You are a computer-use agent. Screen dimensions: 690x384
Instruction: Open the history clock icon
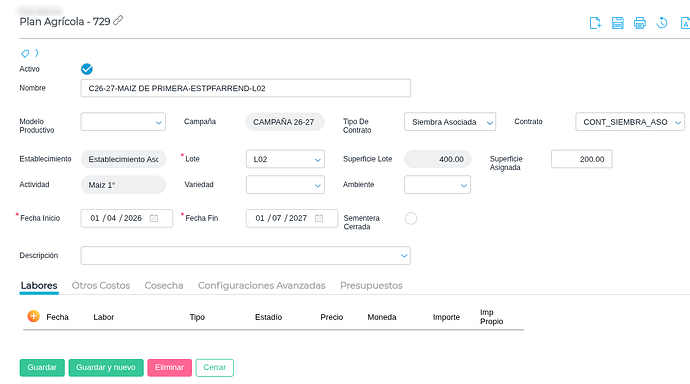tap(662, 23)
